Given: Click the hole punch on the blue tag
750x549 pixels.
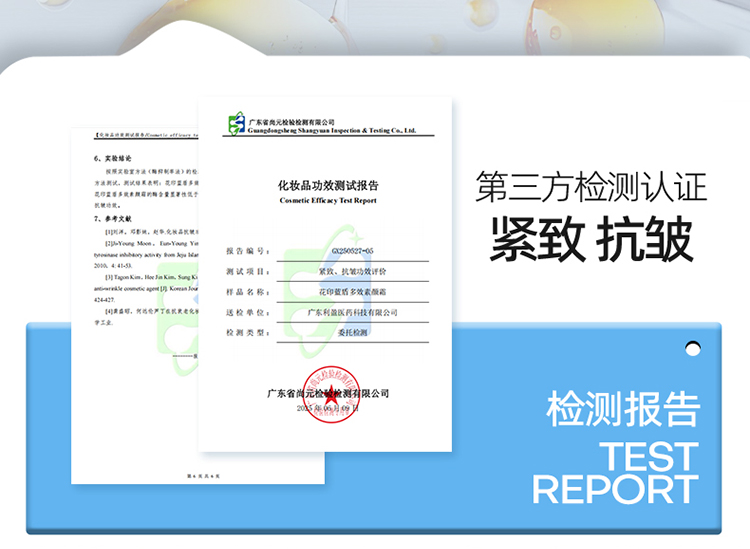Looking at the screenshot, I should tap(693, 349).
